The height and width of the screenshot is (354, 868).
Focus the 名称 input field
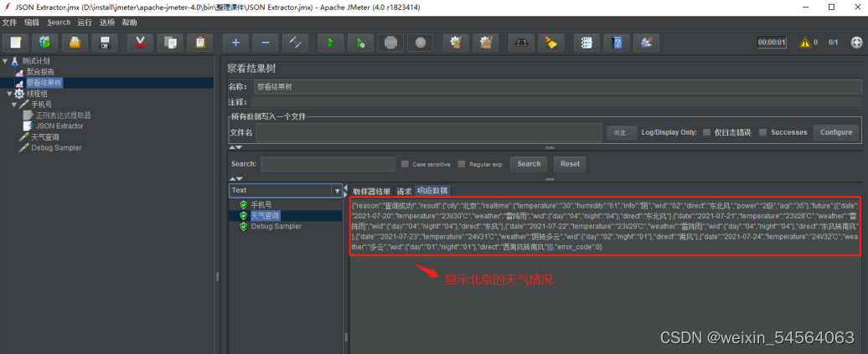(x=557, y=87)
